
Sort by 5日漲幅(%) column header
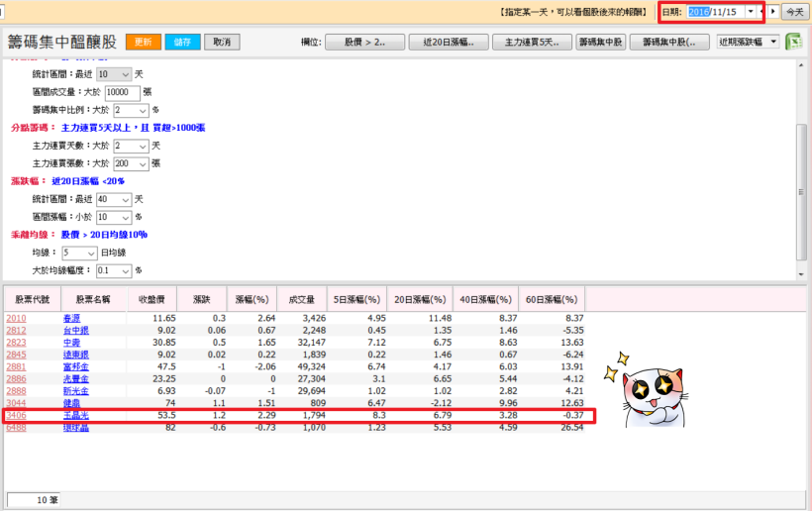pos(356,299)
